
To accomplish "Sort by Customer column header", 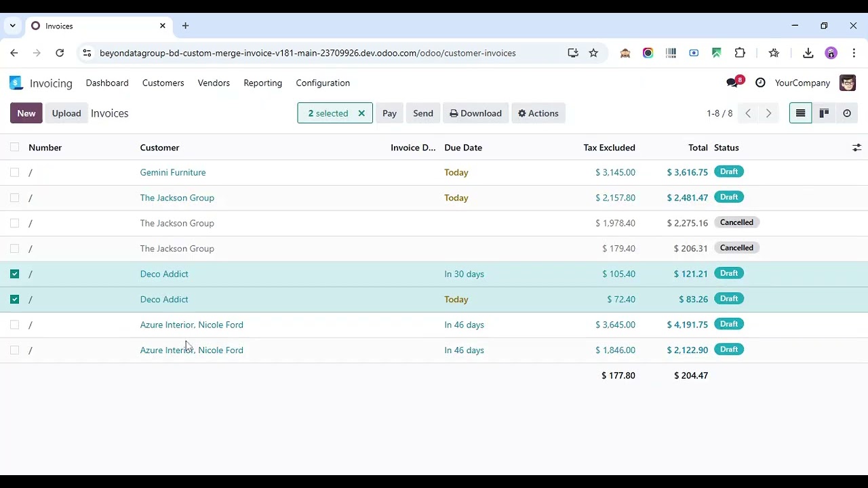I will (x=159, y=148).
